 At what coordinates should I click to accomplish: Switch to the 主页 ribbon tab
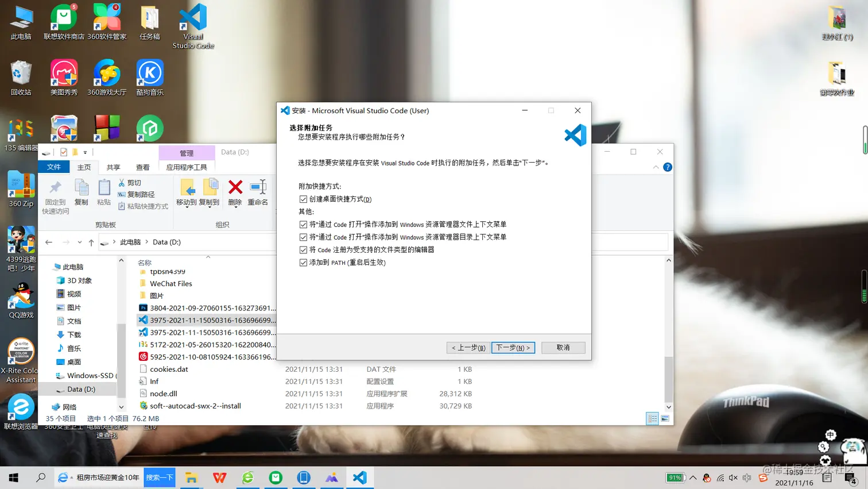[x=84, y=167]
